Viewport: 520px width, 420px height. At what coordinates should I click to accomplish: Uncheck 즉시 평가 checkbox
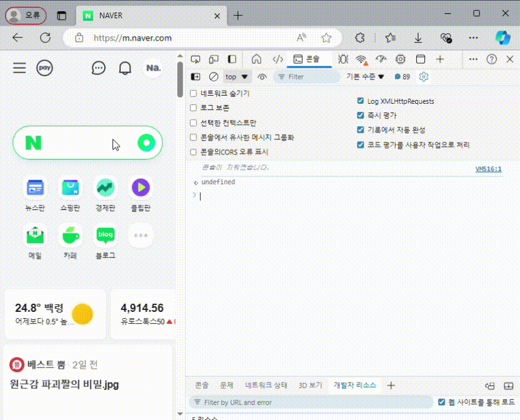[361, 115]
